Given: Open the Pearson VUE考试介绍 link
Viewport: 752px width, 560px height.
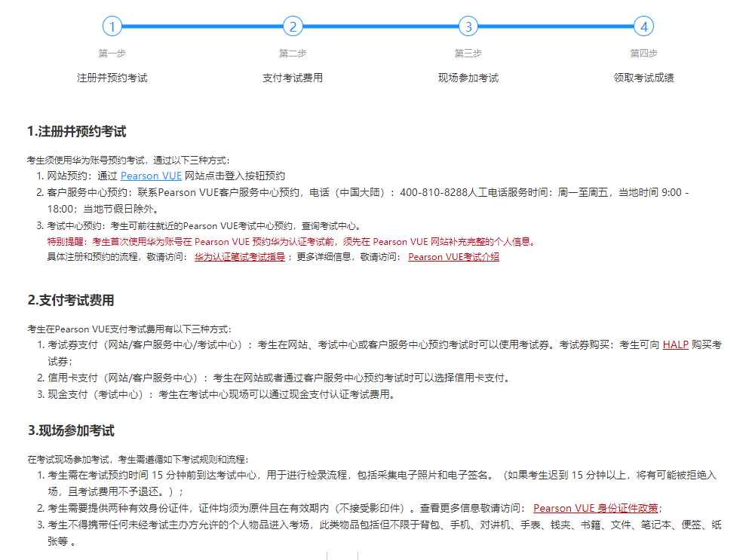Looking at the screenshot, I should (x=454, y=257).
